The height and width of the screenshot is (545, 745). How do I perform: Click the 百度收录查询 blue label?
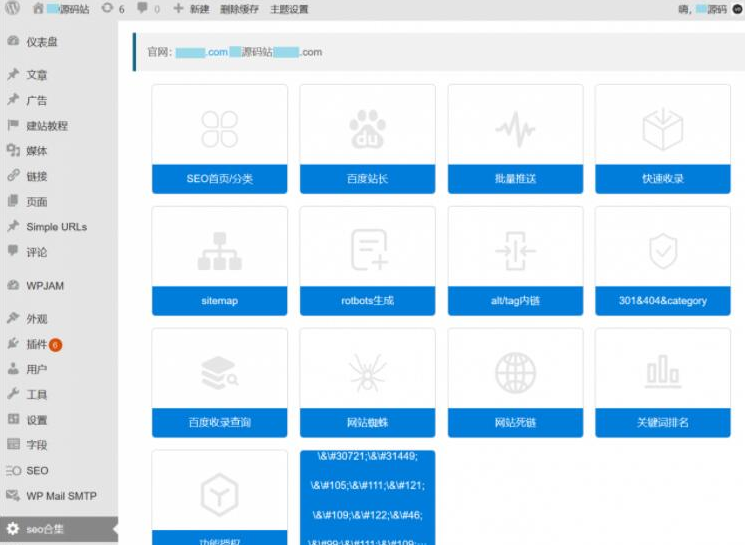[x=219, y=422]
